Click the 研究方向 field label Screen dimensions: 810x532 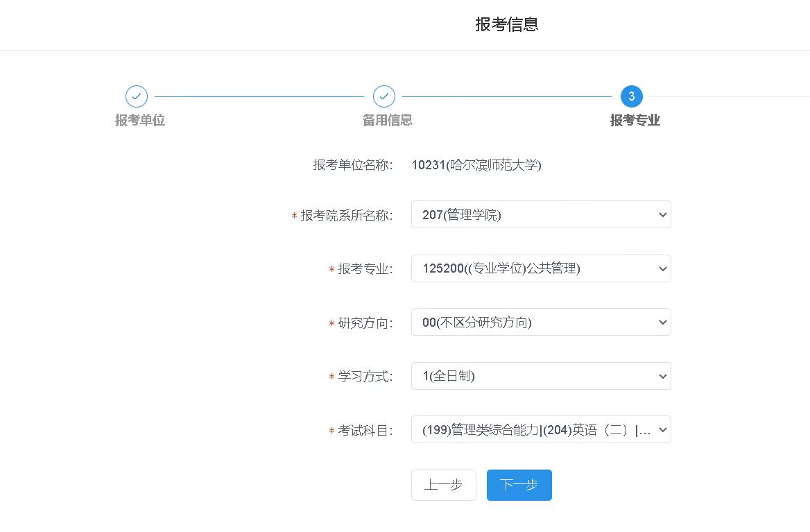click(x=365, y=323)
